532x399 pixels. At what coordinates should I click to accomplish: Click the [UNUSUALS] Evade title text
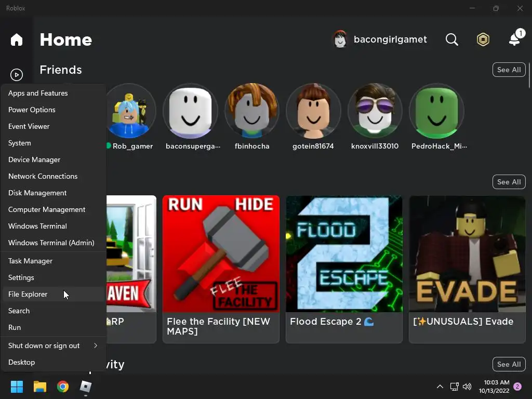(463, 321)
